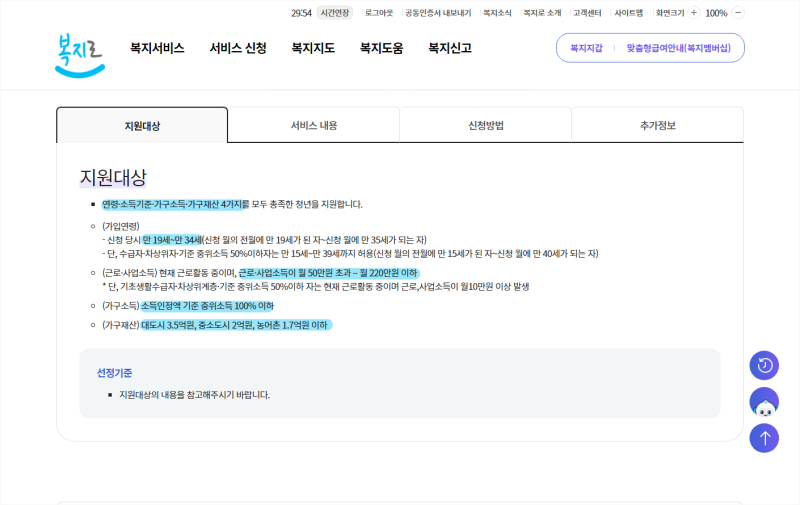
Task: Switch to 추가정보 tab
Action: click(x=658, y=125)
